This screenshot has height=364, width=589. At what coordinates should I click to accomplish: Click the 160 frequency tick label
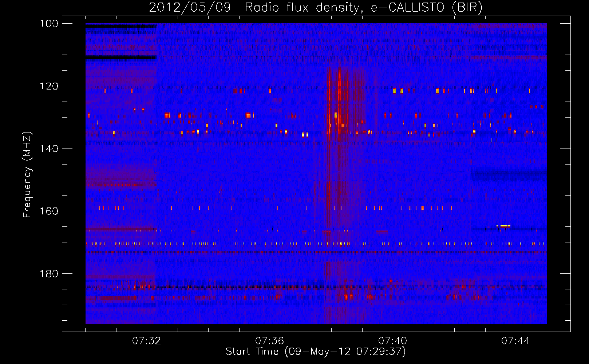49,211
